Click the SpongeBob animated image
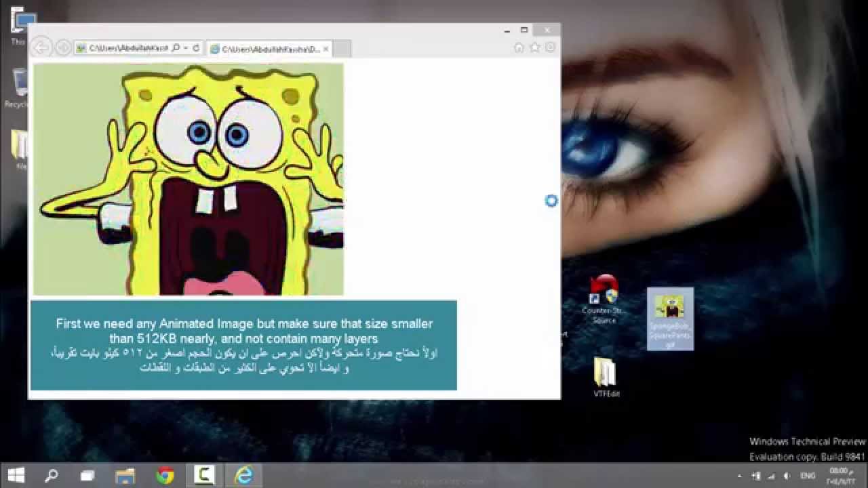 (189, 179)
